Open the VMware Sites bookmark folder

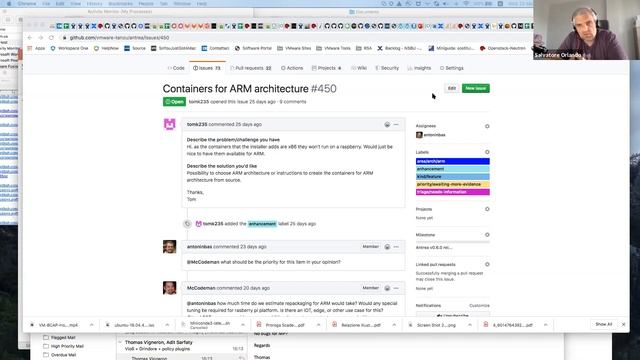click(x=294, y=48)
